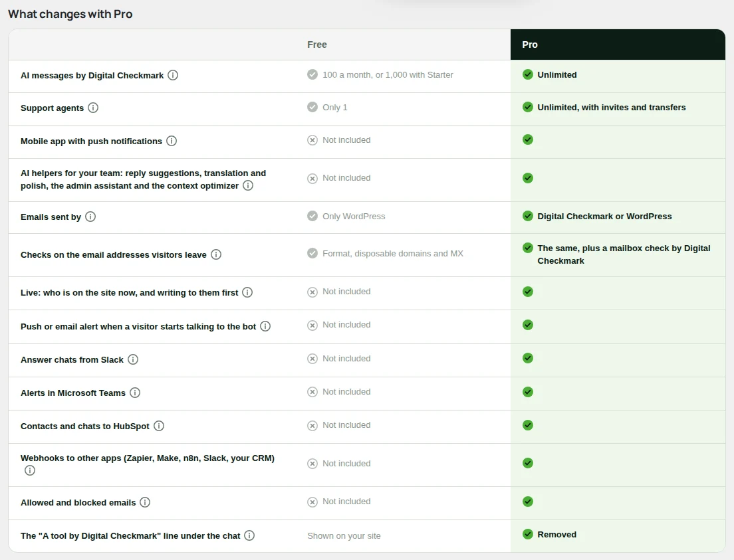The height and width of the screenshot is (560, 734).
Task: Show info for Alerts in Microsoft Teams
Action: click(x=135, y=393)
